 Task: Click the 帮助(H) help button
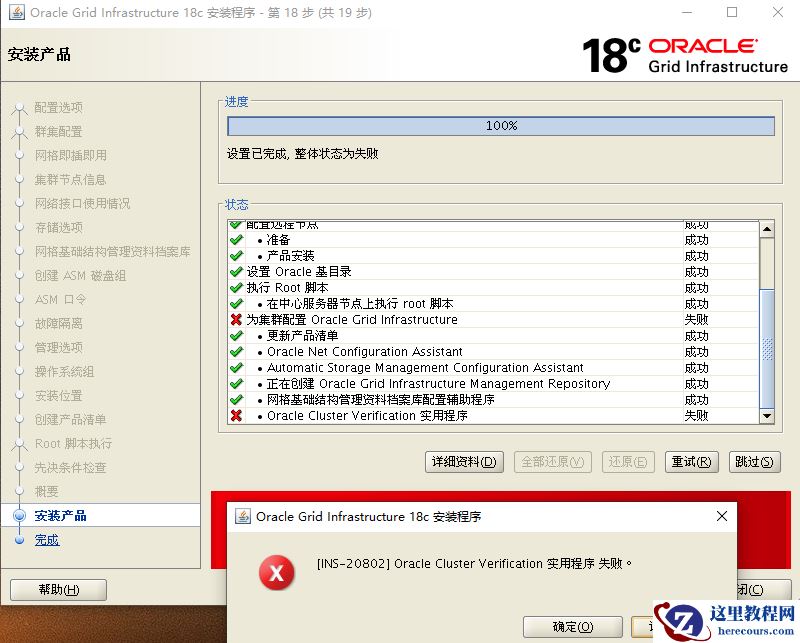point(58,590)
